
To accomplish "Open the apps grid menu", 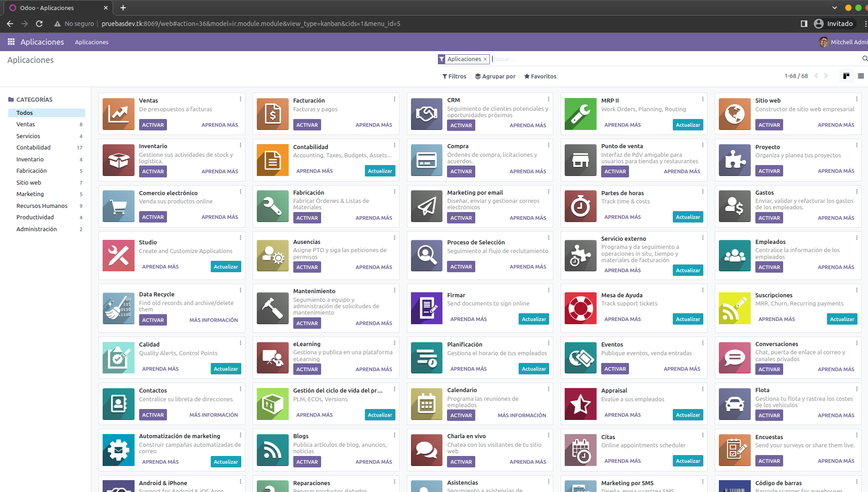I will (x=10, y=41).
